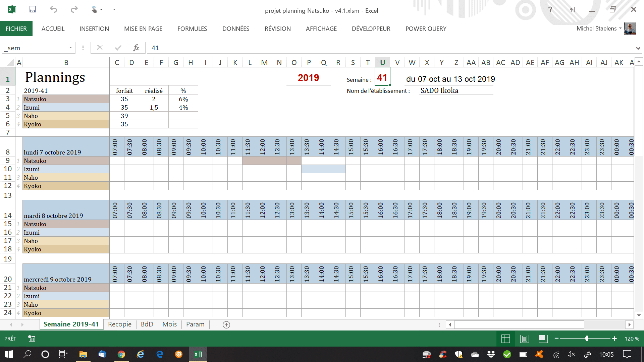Switch to Normal view mode
The width and height of the screenshot is (644, 362).
pos(505,339)
